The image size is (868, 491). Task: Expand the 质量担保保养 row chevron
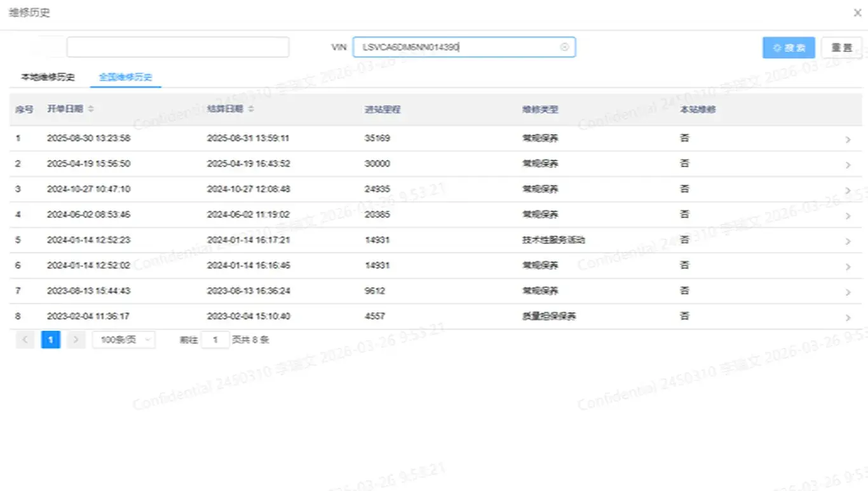click(848, 317)
